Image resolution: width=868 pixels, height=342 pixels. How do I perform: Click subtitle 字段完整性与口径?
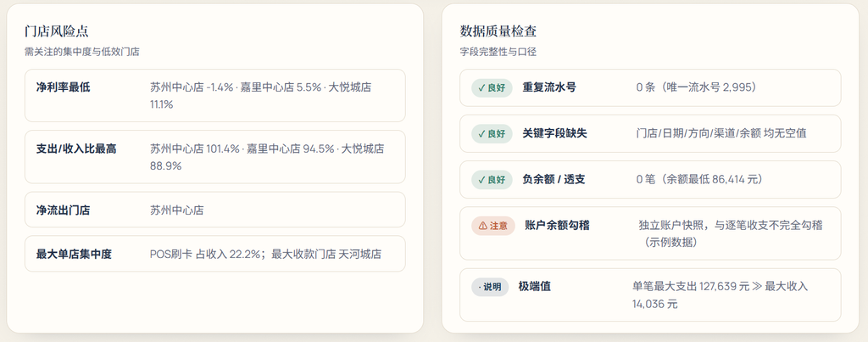click(498, 52)
